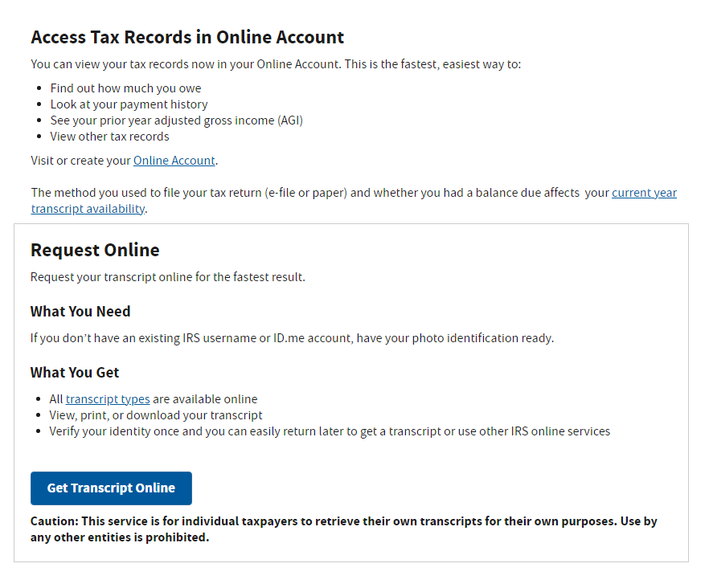Open the Online Account link
709x588 pixels.
coord(174,161)
